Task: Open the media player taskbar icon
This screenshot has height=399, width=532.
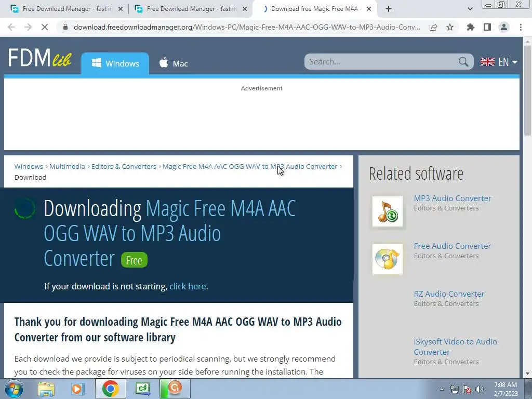Action: pos(77,389)
